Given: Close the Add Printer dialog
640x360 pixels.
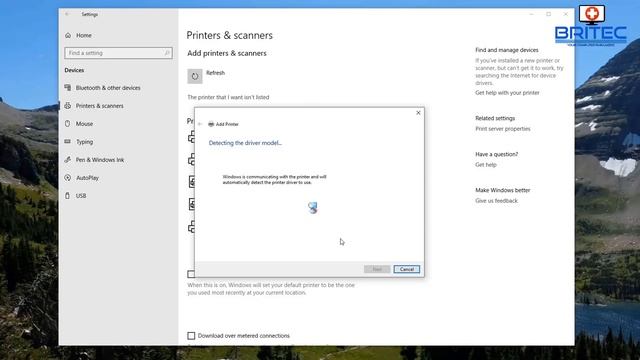Looking at the screenshot, I should click(x=418, y=113).
